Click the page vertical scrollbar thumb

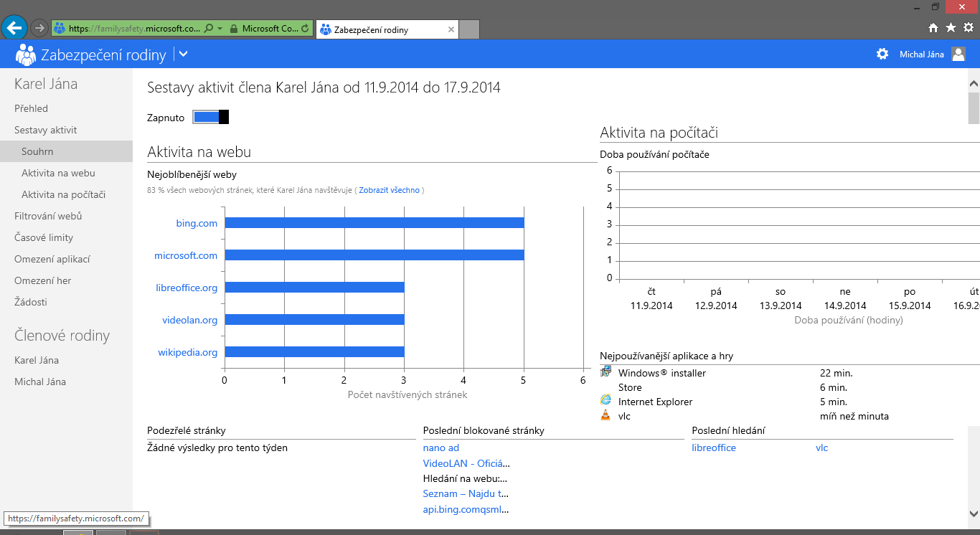[974, 108]
